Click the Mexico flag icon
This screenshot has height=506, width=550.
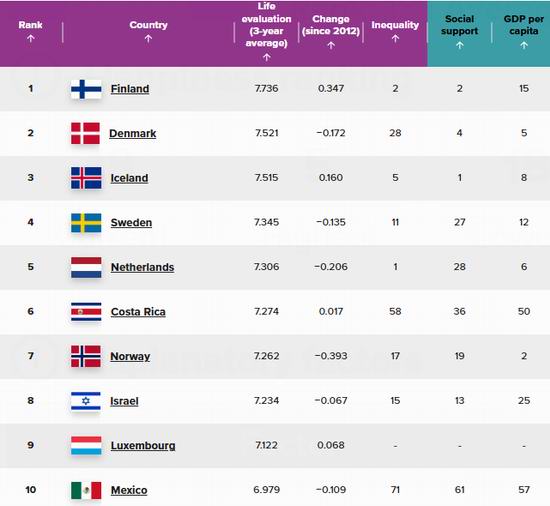[x=86, y=490]
